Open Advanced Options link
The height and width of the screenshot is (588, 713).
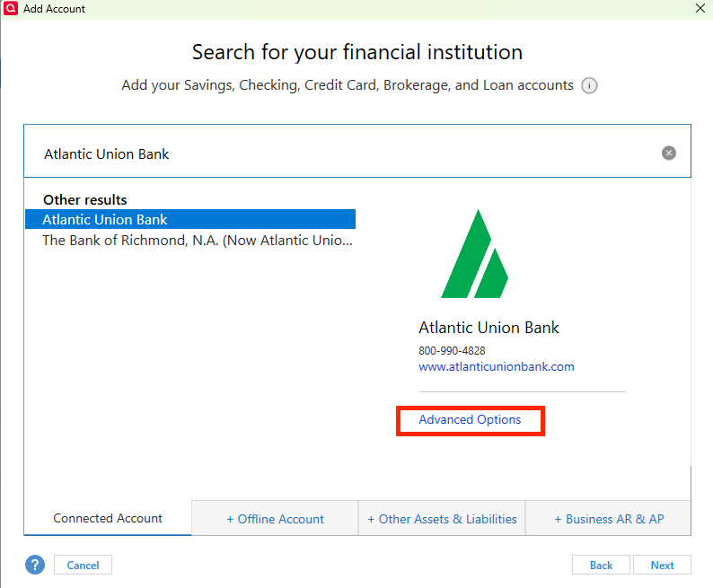[470, 419]
